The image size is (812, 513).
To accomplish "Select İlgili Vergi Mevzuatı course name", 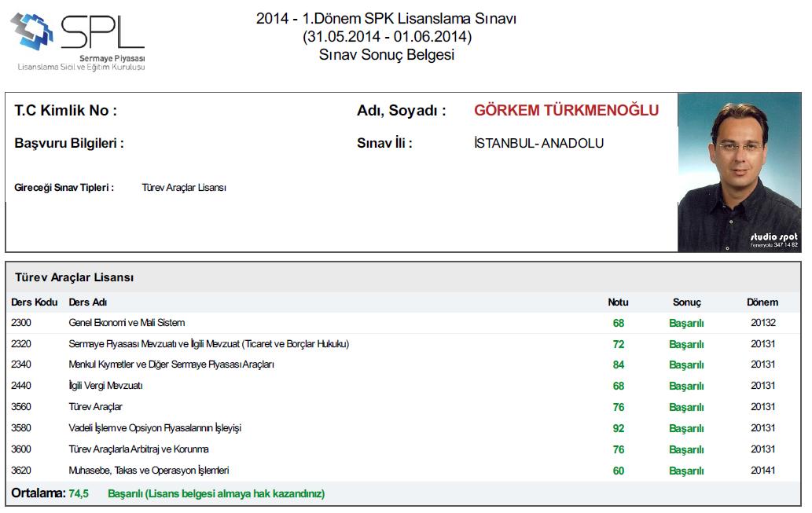I will (105, 386).
